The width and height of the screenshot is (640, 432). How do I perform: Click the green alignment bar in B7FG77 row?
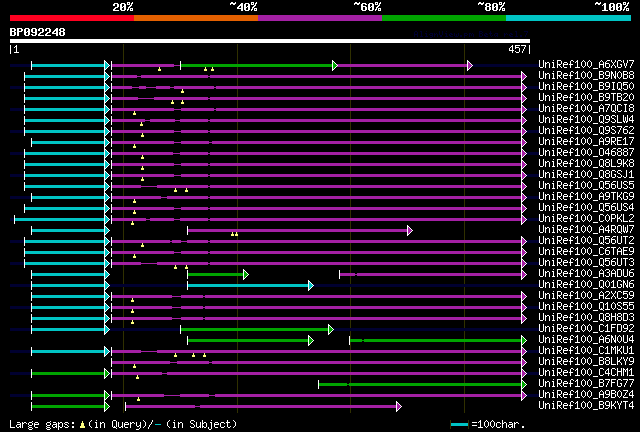tap(422, 385)
